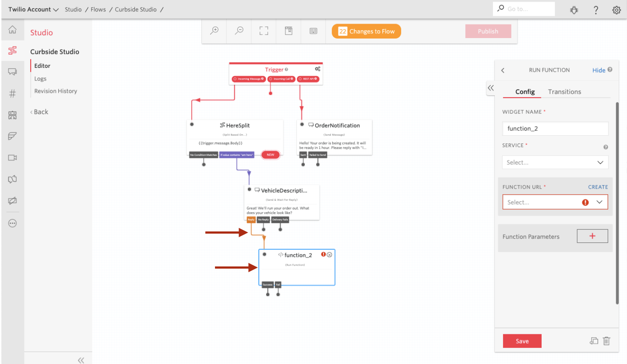Switch to the Config tab
Screen dimensions: 627x364
click(x=525, y=91)
